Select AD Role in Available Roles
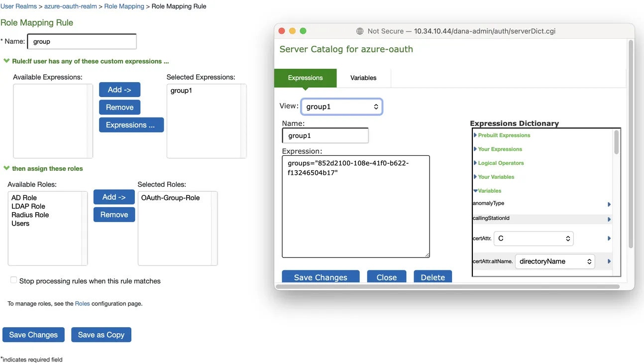The width and height of the screenshot is (644, 363). (24, 198)
